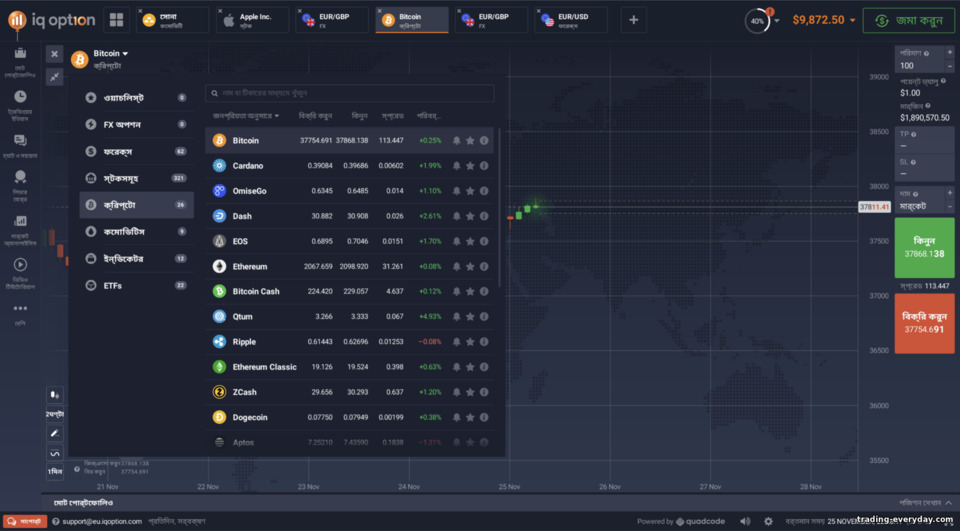The image size is (960, 531).
Task: Select the Commodities category
Action: click(137, 232)
